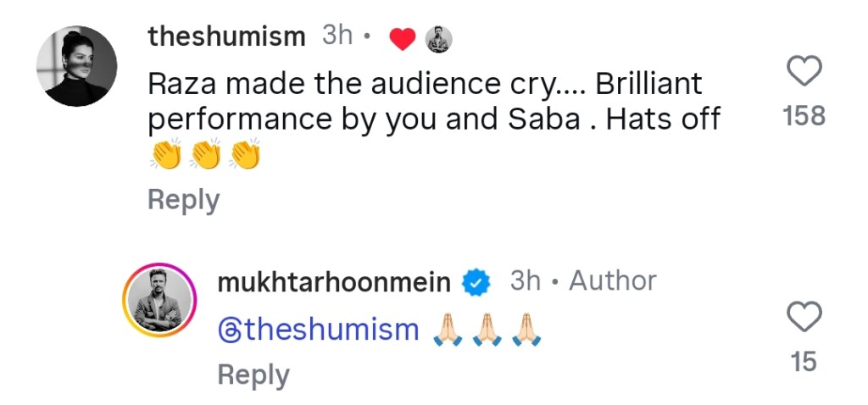Like mukhtarhoonmein's reply with heart outline
Screen dimensions: 868x405
pos(804,318)
